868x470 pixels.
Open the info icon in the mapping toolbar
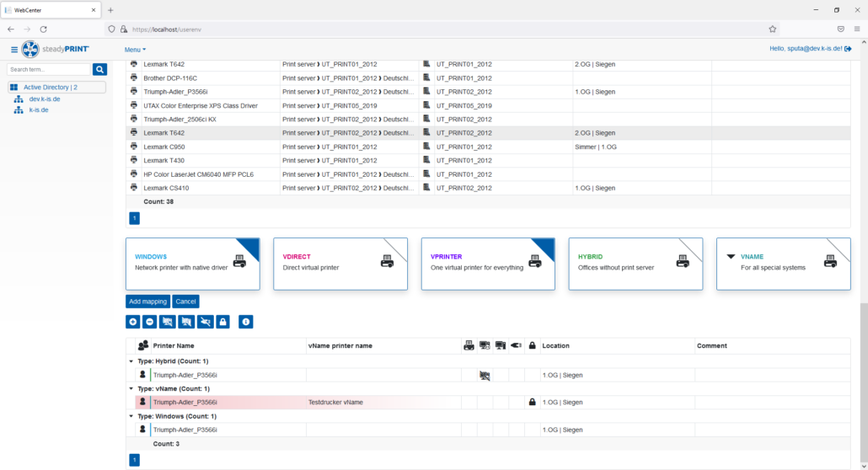coord(246,322)
